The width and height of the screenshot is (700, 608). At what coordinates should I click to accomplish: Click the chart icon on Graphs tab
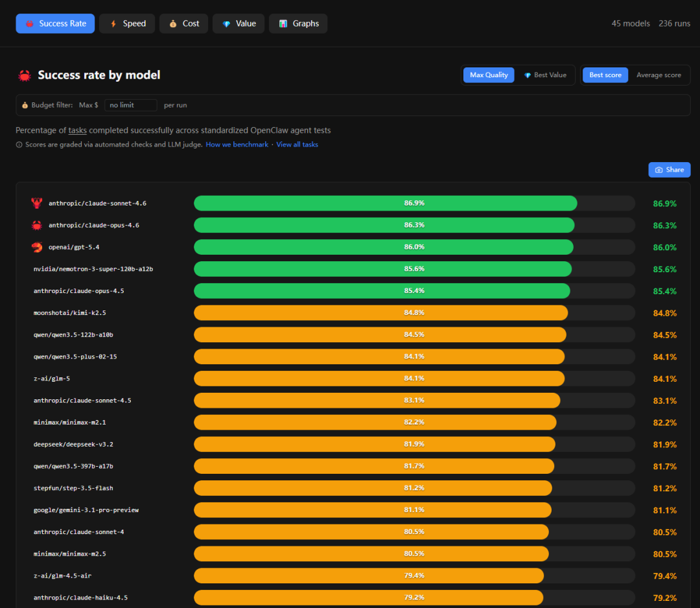[x=283, y=24]
